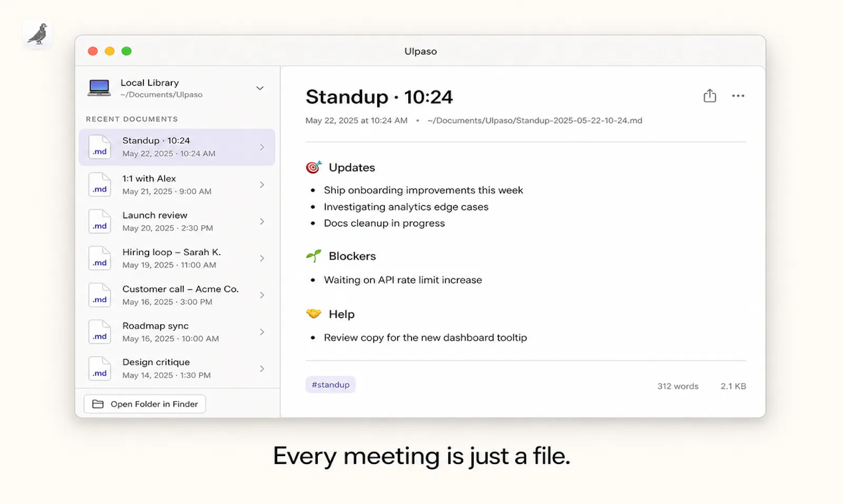Open chevron on Roadmap sync row

coord(262,332)
